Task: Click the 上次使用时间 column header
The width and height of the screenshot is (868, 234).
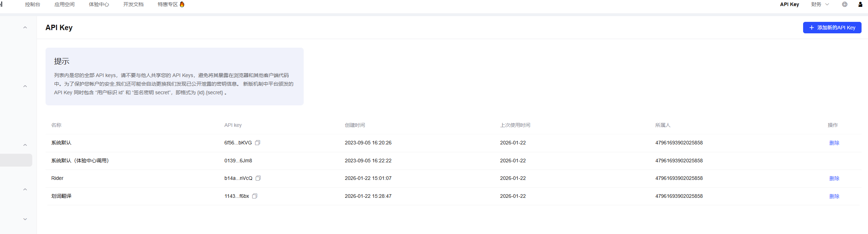Action: 515,125
